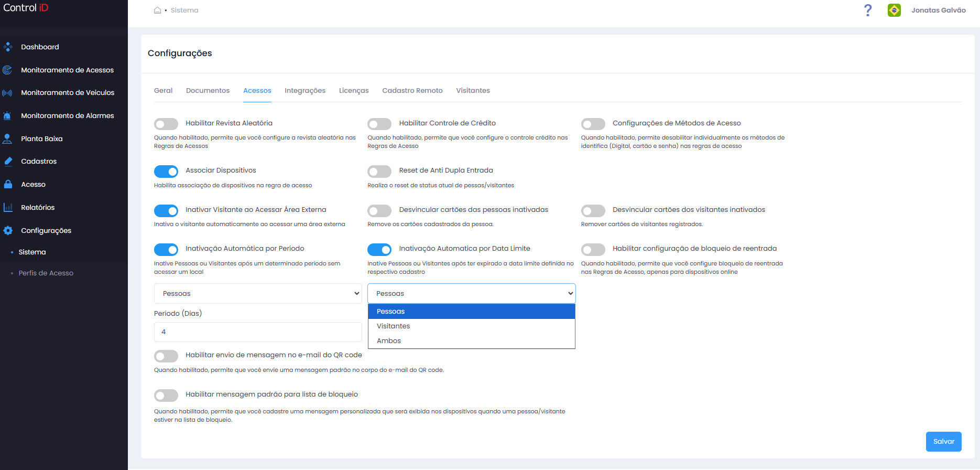Toggle Desvincular cartões das pessoas inativadas
980x470 pixels.
tap(379, 210)
